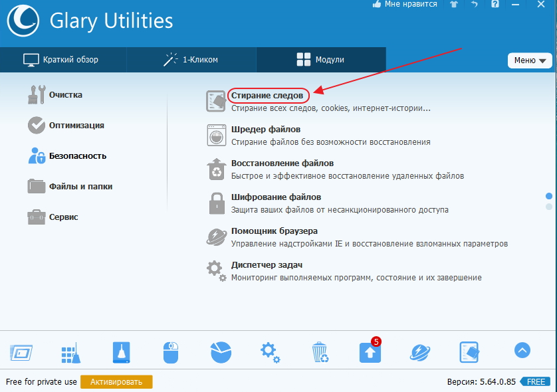This screenshot has height=392, width=557.
Task: Expand bottom toolbar with up chevron
Action: tap(522, 350)
